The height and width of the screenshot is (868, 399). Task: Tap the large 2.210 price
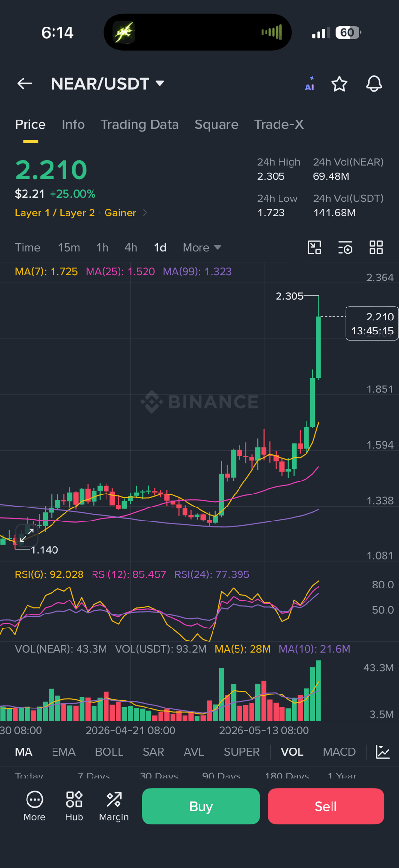pyautogui.click(x=51, y=170)
